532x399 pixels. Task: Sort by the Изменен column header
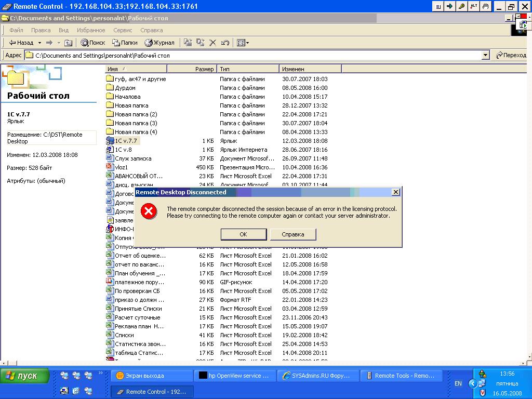pyautogui.click(x=311, y=69)
